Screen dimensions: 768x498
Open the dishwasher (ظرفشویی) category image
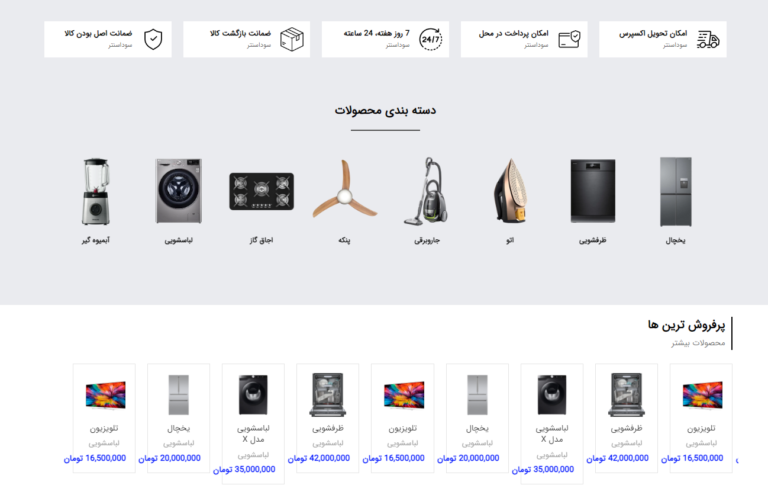click(x=593, y=191)
